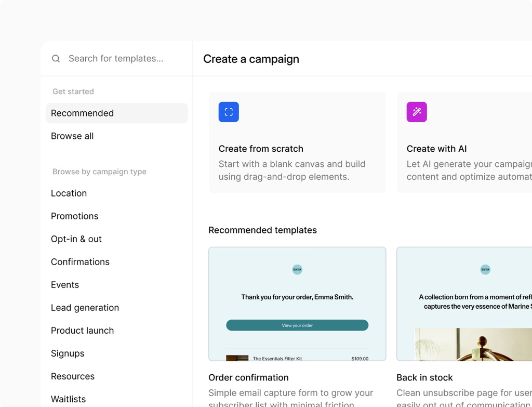Open Lead generation templates
The image size is (532, 407).
point(85,308)
